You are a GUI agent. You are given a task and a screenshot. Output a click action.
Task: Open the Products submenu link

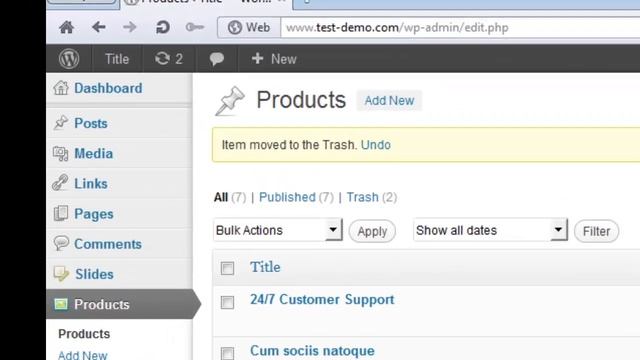click(x=84, y=334)
